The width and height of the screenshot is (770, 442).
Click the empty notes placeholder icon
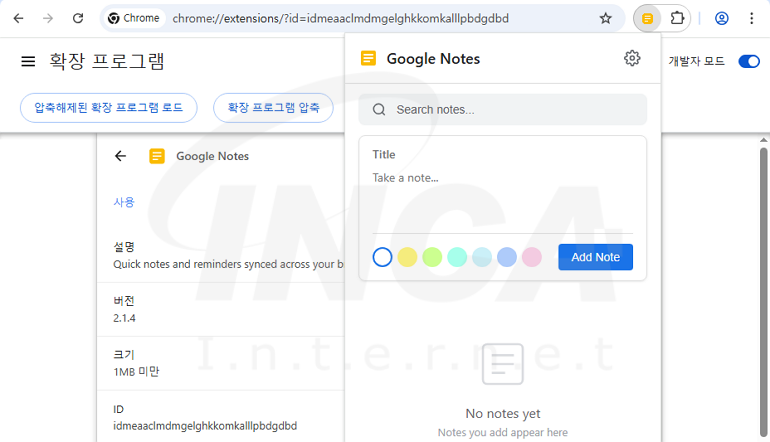click(502, 364)
